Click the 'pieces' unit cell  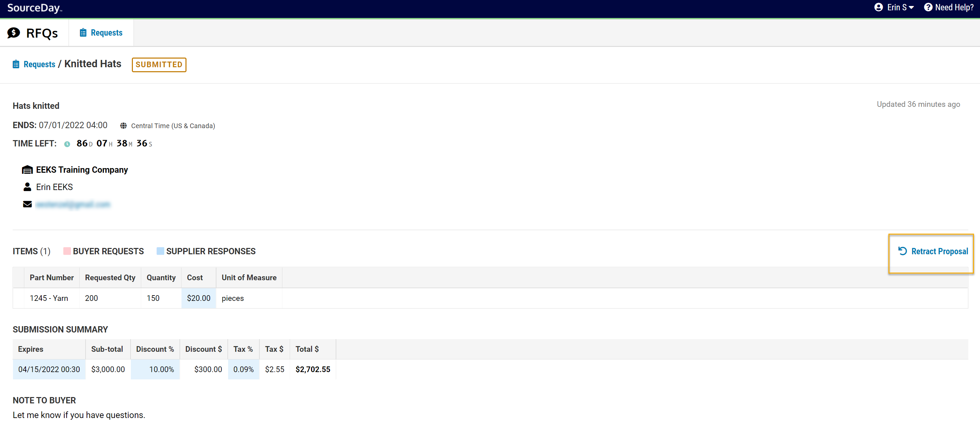(249, 298)
